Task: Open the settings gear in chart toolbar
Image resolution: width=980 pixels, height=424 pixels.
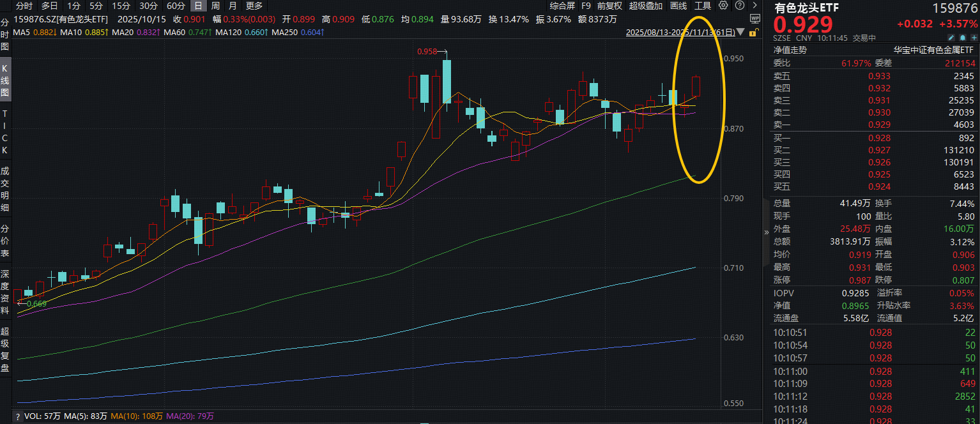Action: pos(723,6)
